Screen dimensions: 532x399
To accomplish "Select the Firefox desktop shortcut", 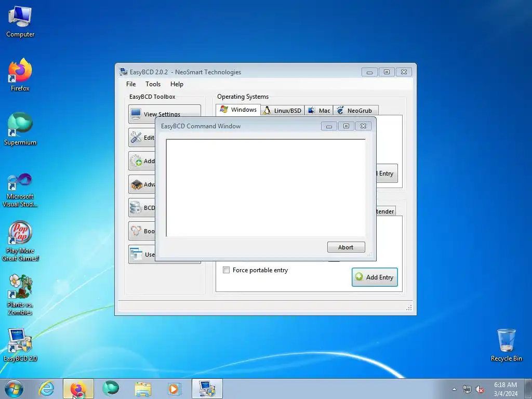I will 20,75.
